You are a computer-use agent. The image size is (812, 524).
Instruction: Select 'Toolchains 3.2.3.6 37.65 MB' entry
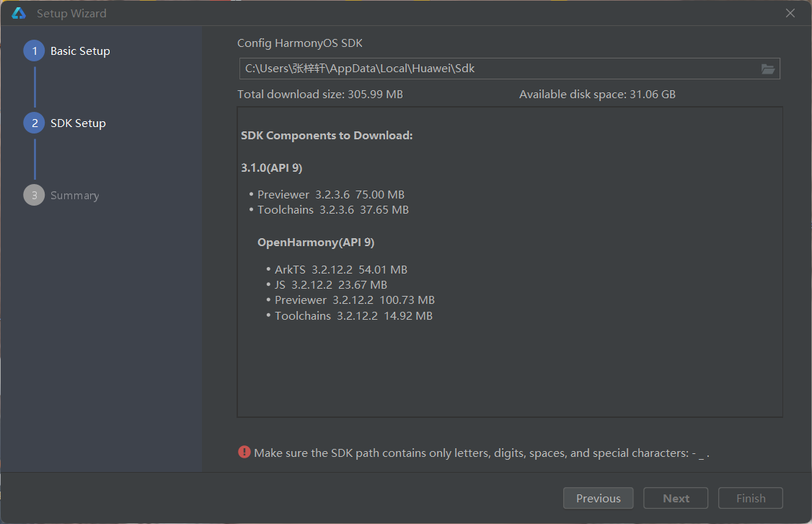click(333, 210)
